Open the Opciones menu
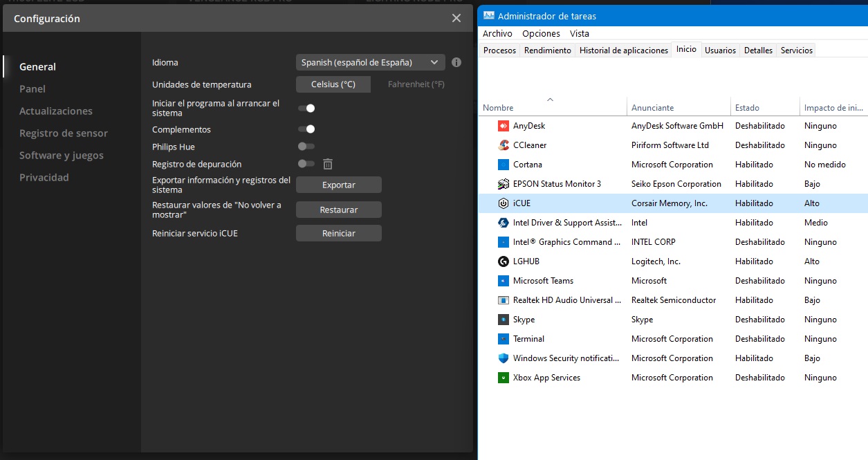This screenshot has height=460, width=868. [x=541, y=33]
